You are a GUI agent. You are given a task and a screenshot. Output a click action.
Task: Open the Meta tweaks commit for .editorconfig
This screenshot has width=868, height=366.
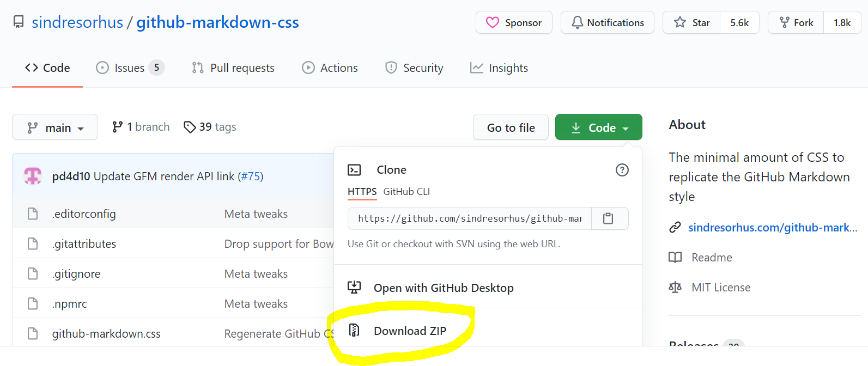click(256, 214)
